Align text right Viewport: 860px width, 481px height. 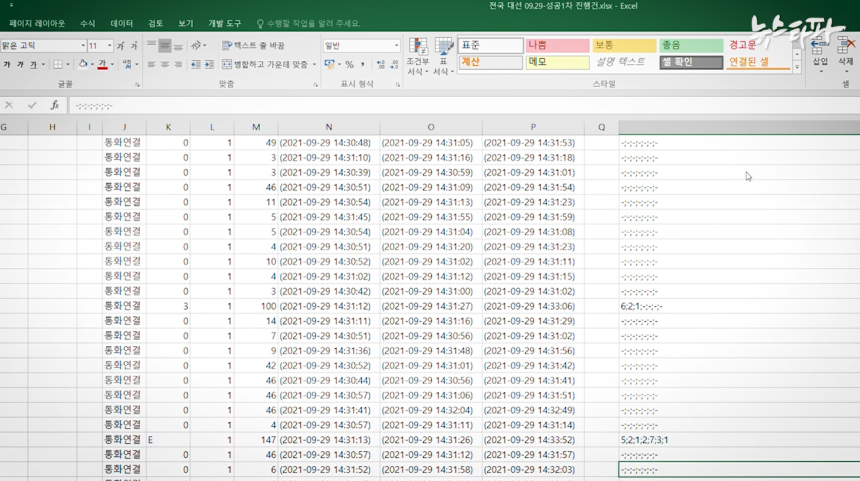pyautogui.click(x=178, y=64)
